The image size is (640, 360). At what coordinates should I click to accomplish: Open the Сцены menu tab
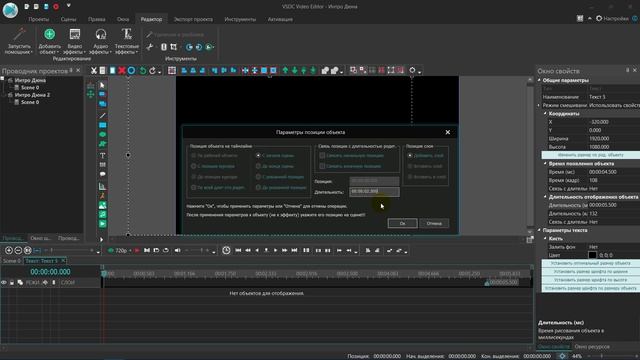pos(68,19)
